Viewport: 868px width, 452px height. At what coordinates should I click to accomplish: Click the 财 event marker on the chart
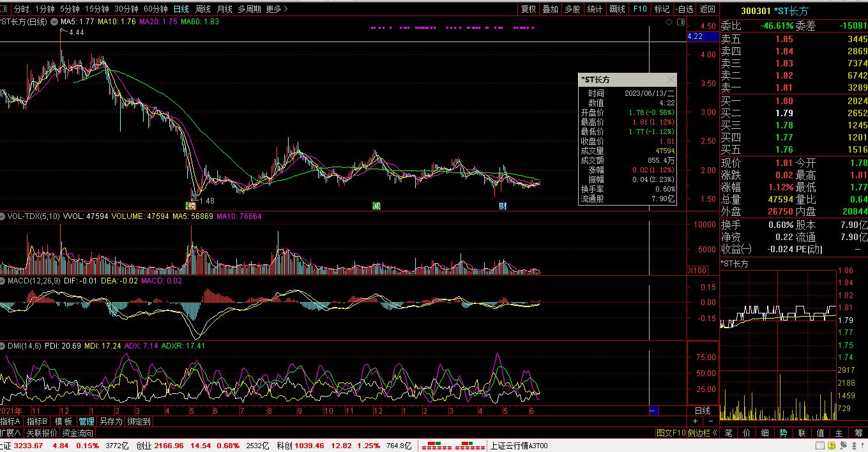(x=503, y=206)
